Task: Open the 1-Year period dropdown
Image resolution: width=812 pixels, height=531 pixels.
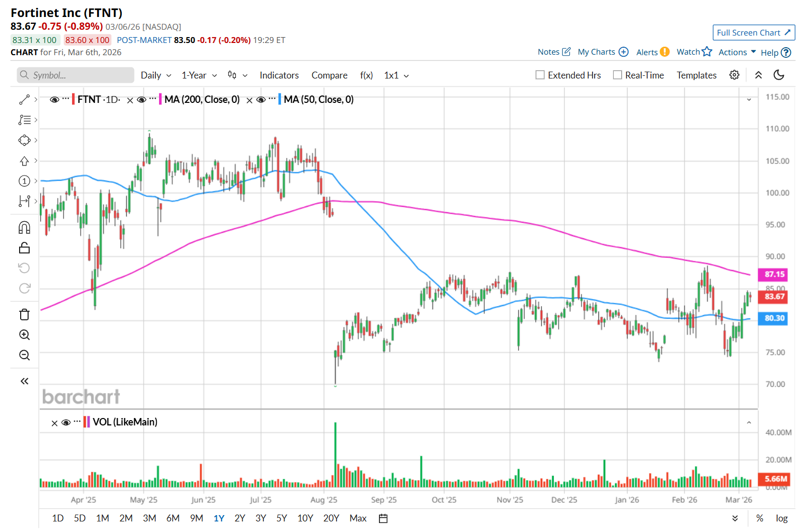Action: (199, 75)
